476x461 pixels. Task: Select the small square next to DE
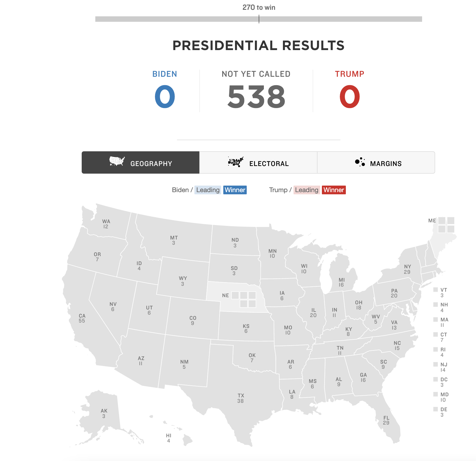pyautogui.click(x=435, y=409)
